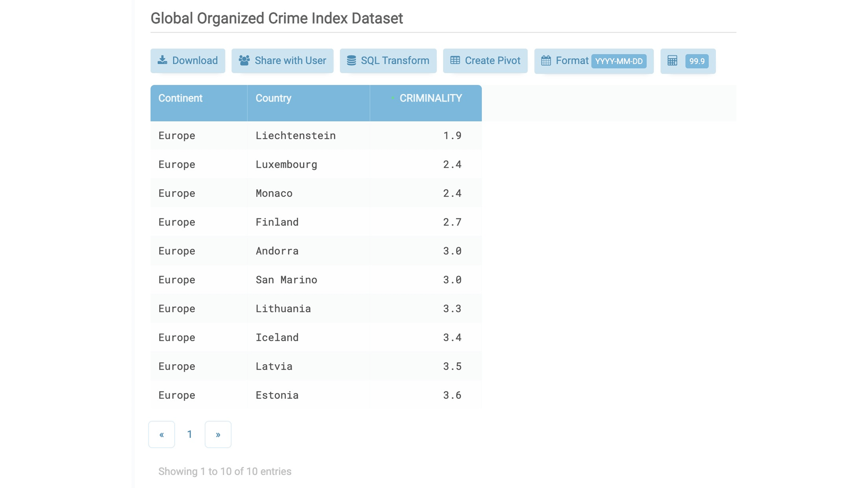Go to previous page with « button
The height and width of the screenshot is (488, 868).
click(161, 434)
